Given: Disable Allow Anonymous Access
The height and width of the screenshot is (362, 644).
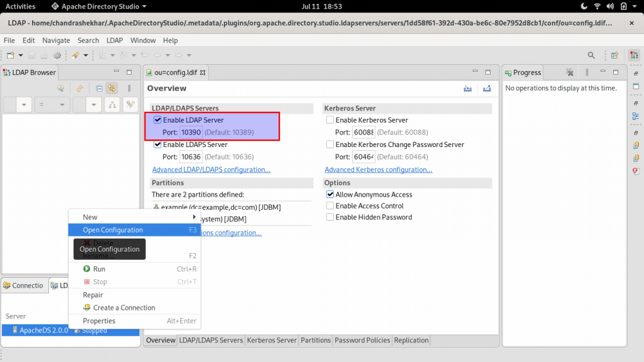Looking at the screenshot, I should [330, 194].
